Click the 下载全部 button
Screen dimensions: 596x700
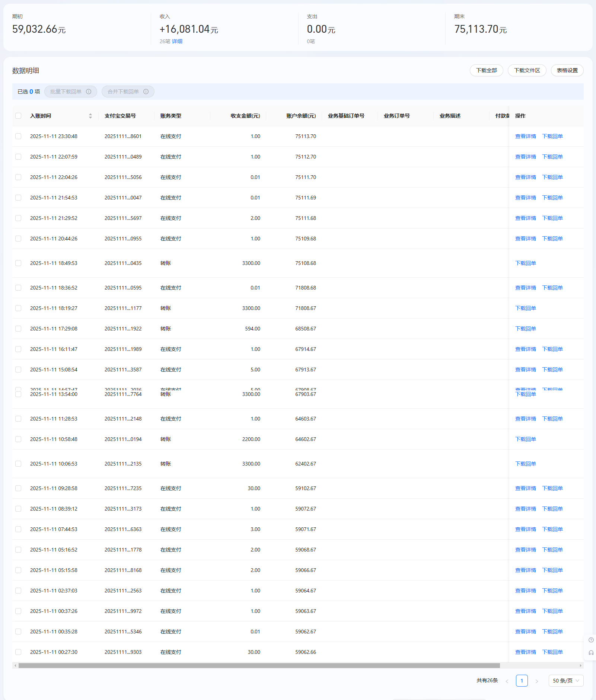pyautogui.click(x=486, y=70)
